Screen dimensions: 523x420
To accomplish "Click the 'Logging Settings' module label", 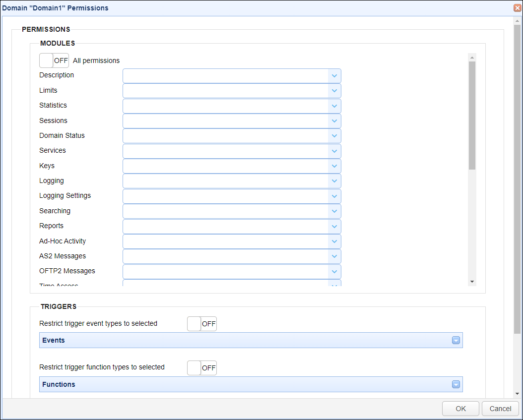I will [x=65, y=196].
